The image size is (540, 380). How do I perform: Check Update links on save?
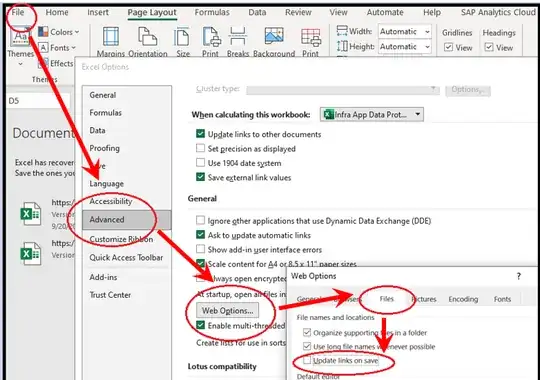pyautogui.click(x=307, y=360)
